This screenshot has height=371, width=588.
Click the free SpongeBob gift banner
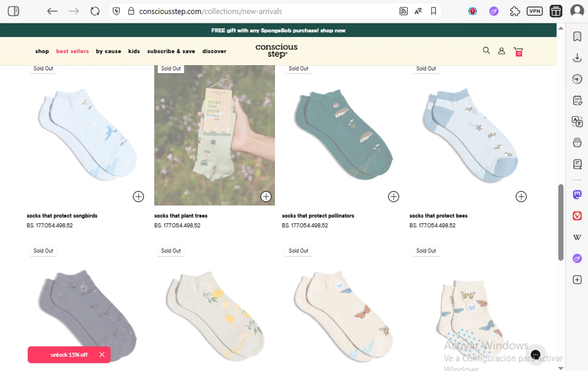(x=278, y=30)
